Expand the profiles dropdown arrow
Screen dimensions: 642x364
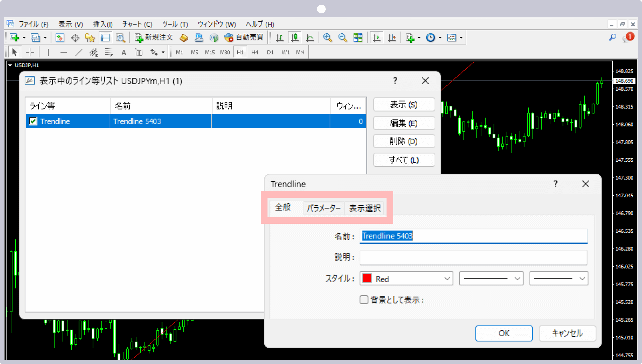[45, 38]
